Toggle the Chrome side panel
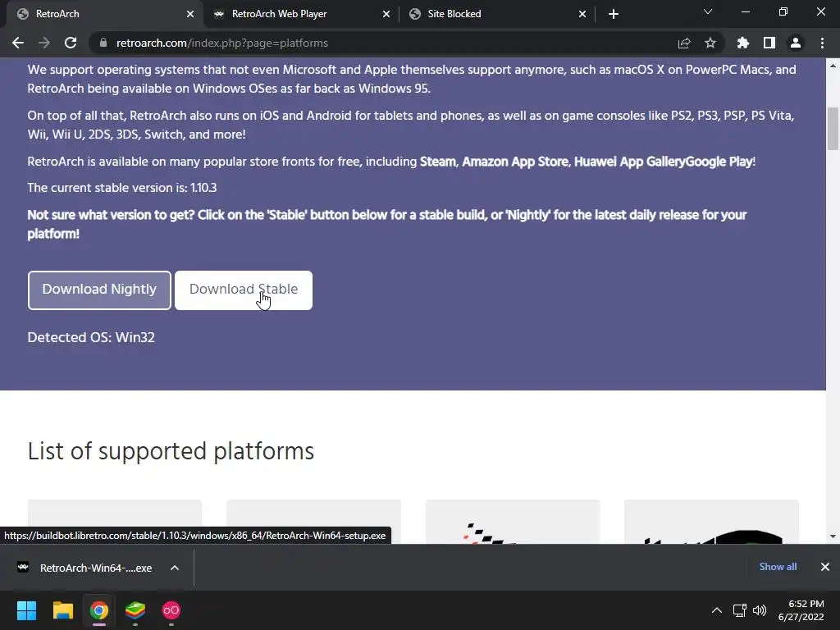840x630 pixels. pos(769,43)
